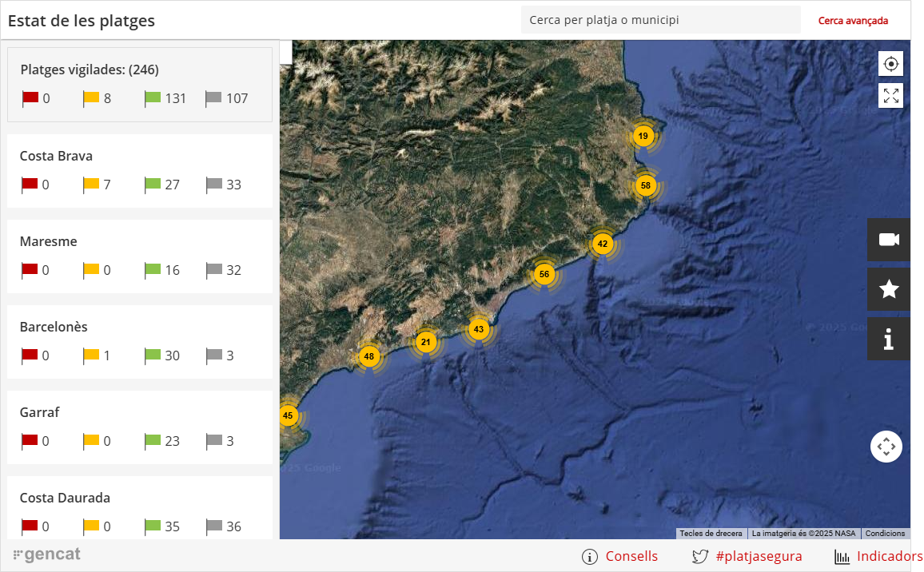The image size is (924, 572).
Task: Select the Barcelonès region card
Action: [x=140, y=342]
